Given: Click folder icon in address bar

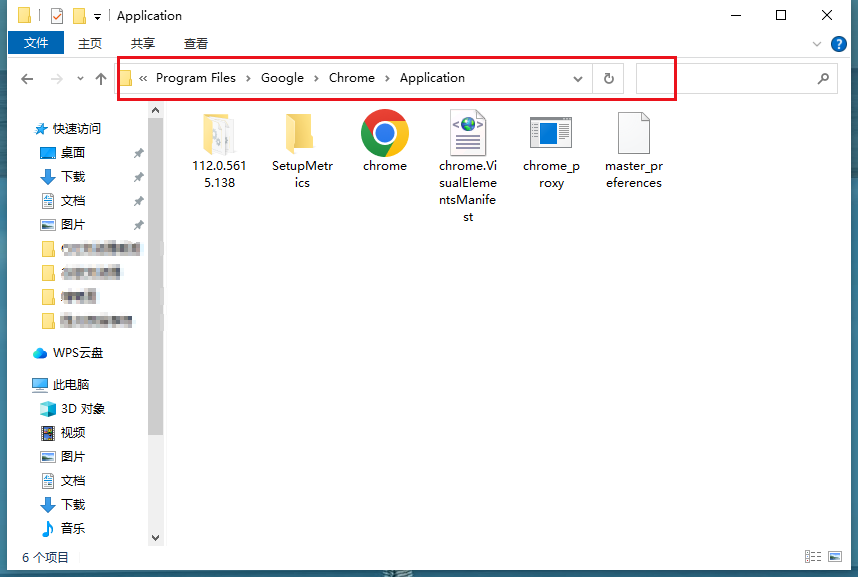Looking at the screenshot, I should (126, 78).
